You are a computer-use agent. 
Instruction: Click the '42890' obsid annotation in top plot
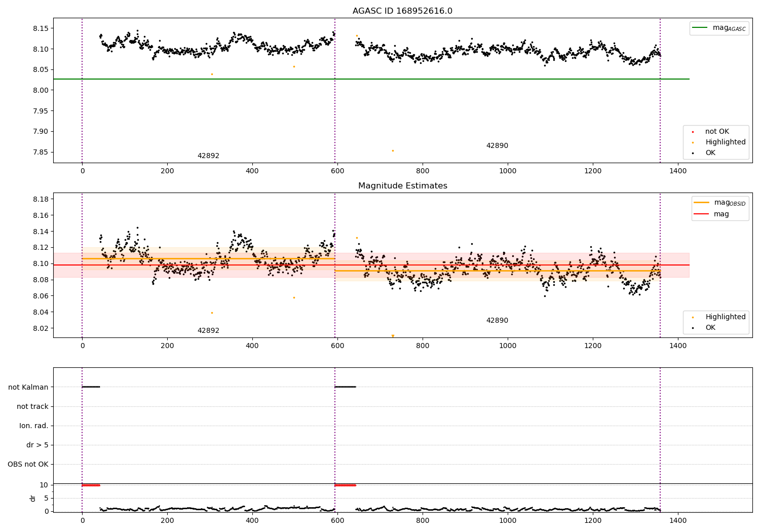[497, 146]
